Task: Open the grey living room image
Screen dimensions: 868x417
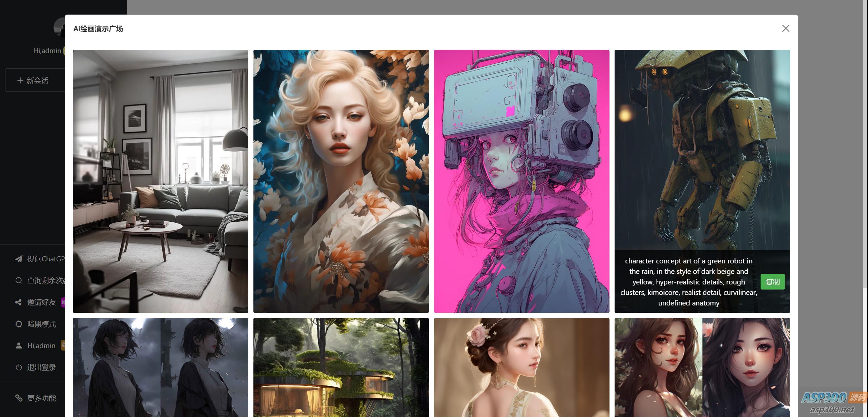Action: [x=160, y=181]
